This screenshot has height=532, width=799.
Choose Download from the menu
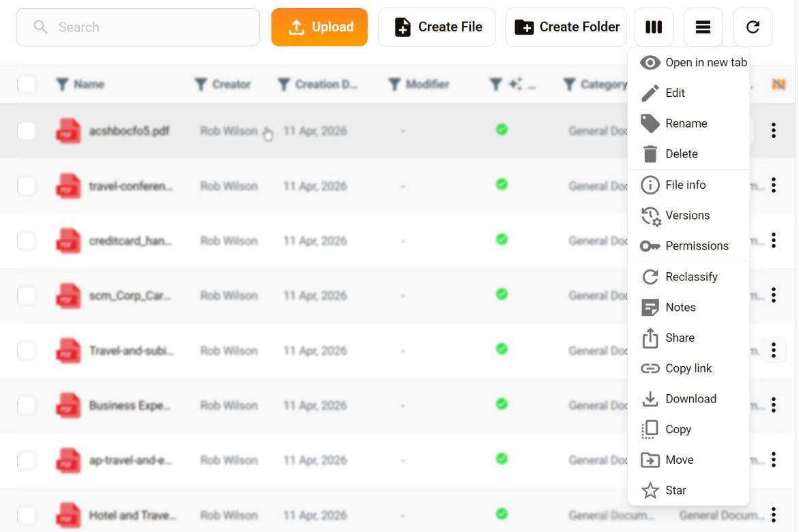[x=688, y=399]
